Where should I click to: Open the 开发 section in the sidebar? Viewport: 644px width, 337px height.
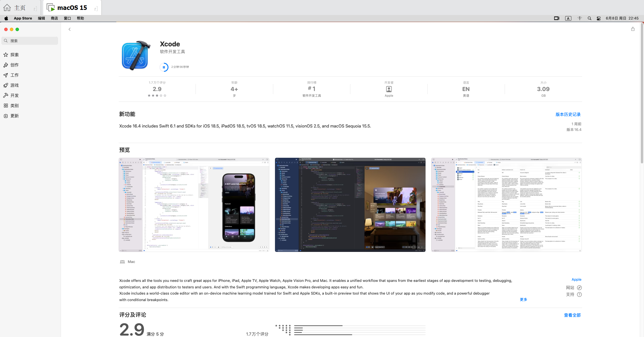click(x=14, y=95)
